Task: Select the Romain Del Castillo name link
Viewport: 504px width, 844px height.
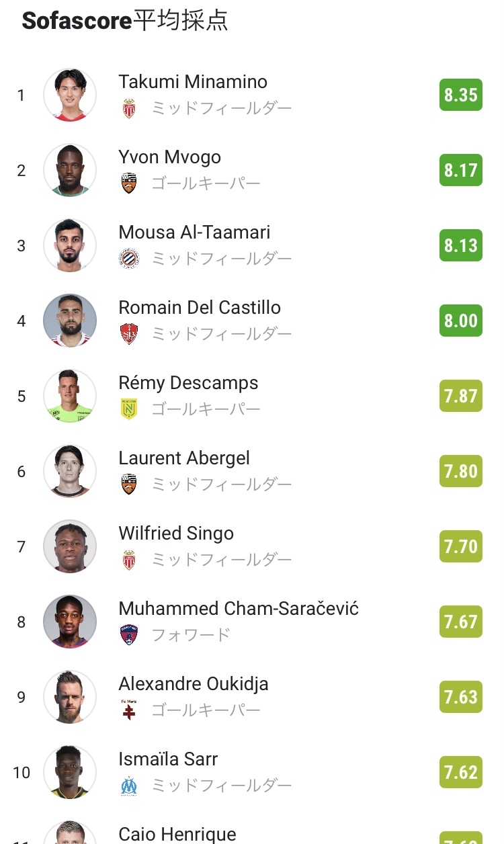Action: (x=200, y=308)
